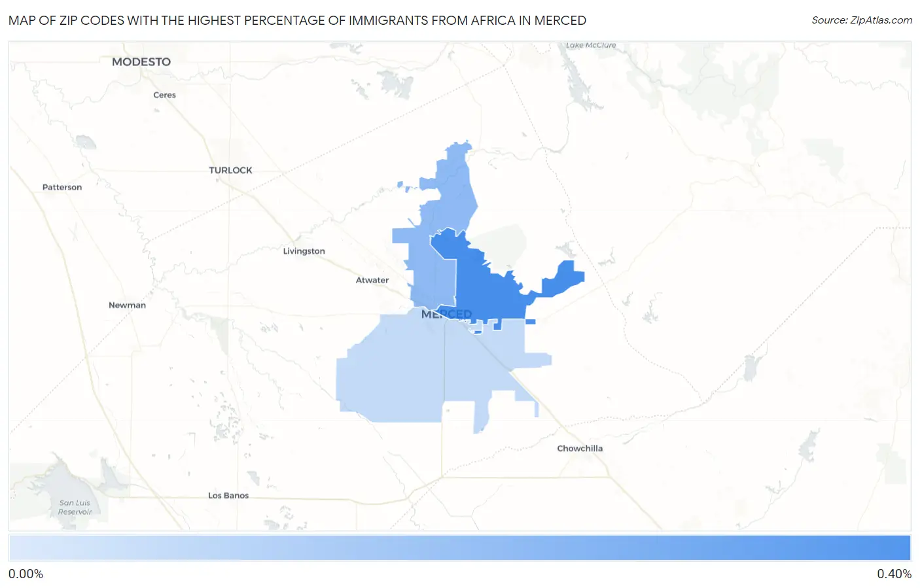Select the Chowchilla label
920x588 pixels.
click(x=580, y=448)
